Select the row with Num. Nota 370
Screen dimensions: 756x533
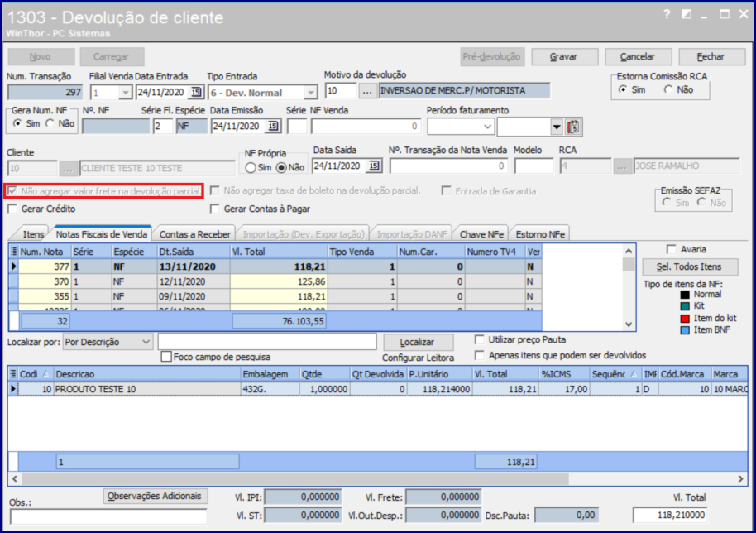(x=275, y=281)
